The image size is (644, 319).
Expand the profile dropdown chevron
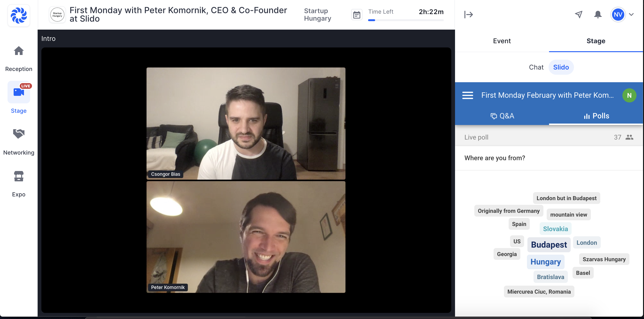(x=631, y=15)
